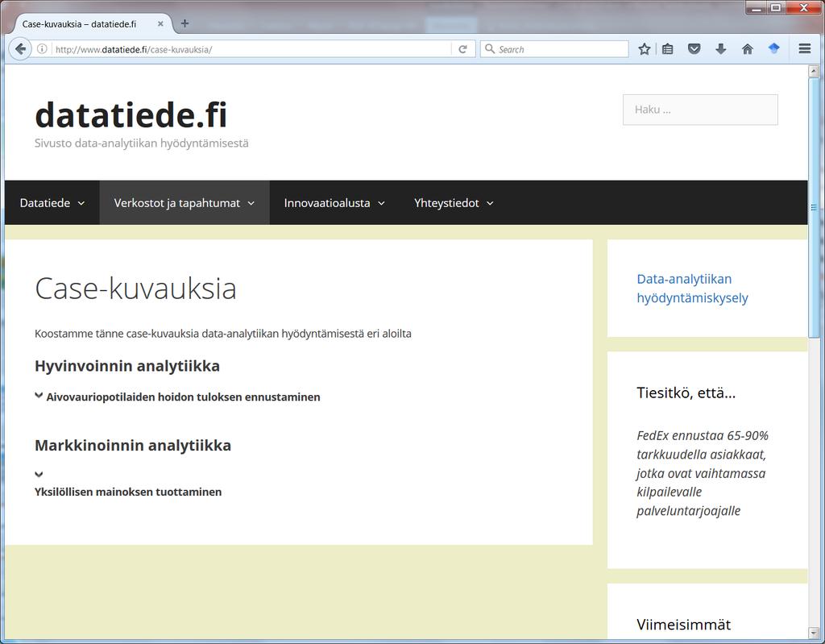Open the Innovaatioalusta menu item

point(334,203)
